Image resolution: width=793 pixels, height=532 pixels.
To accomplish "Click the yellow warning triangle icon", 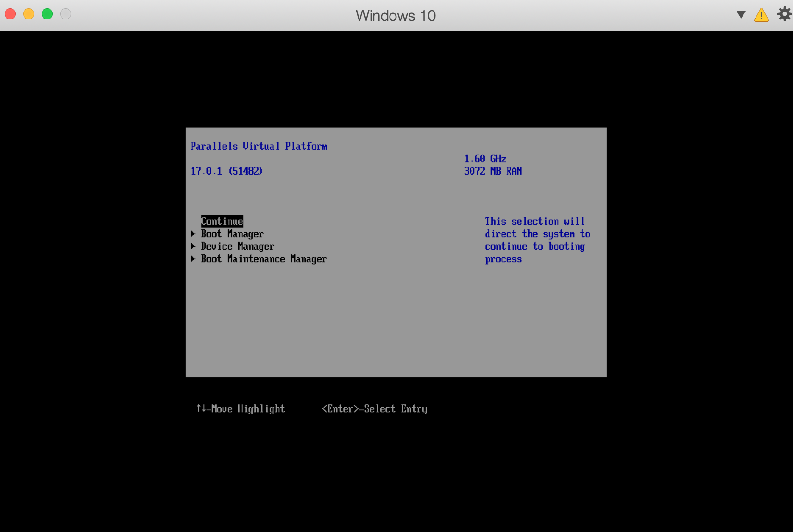I will [761, 15].
